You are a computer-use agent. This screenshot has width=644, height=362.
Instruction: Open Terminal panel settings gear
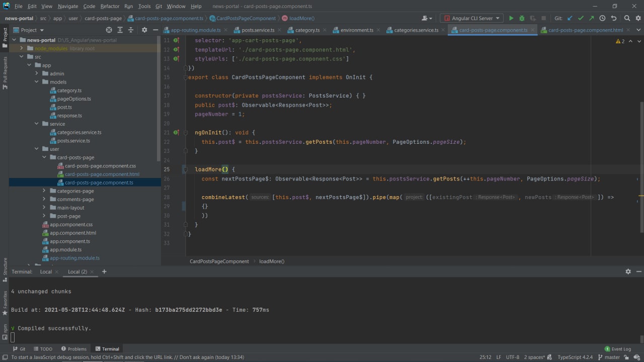coord(628,271)
